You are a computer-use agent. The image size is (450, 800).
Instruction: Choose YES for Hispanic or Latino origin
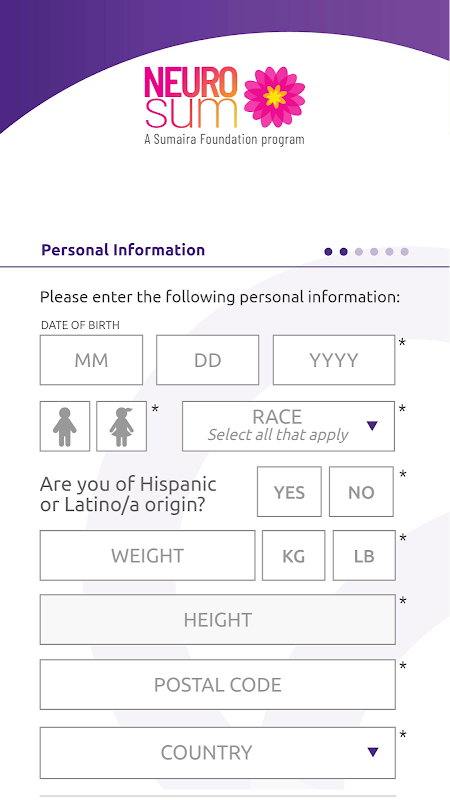289,491
